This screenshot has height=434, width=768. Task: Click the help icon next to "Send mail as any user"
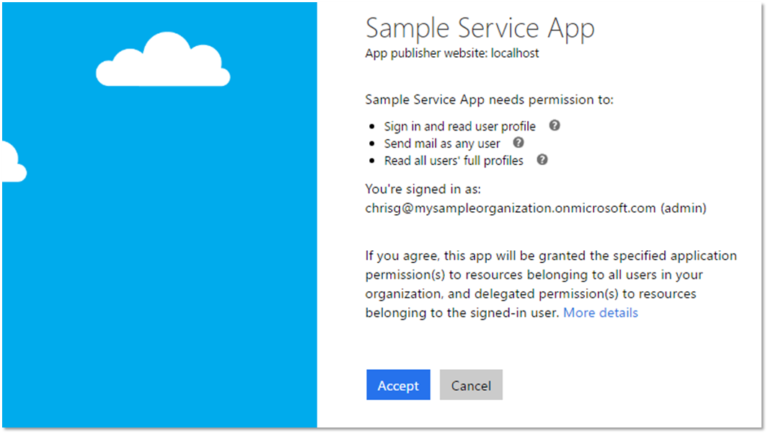(x=518, y=143)
